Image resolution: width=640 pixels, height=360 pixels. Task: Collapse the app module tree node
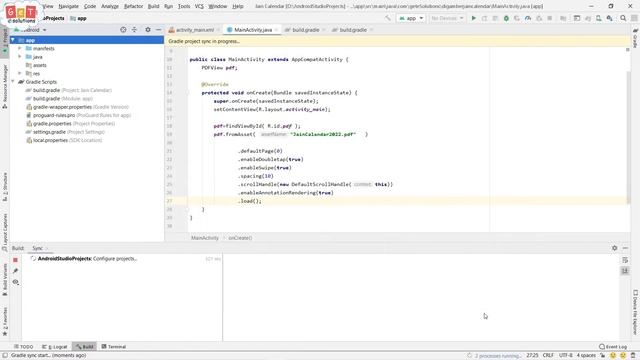13,40
